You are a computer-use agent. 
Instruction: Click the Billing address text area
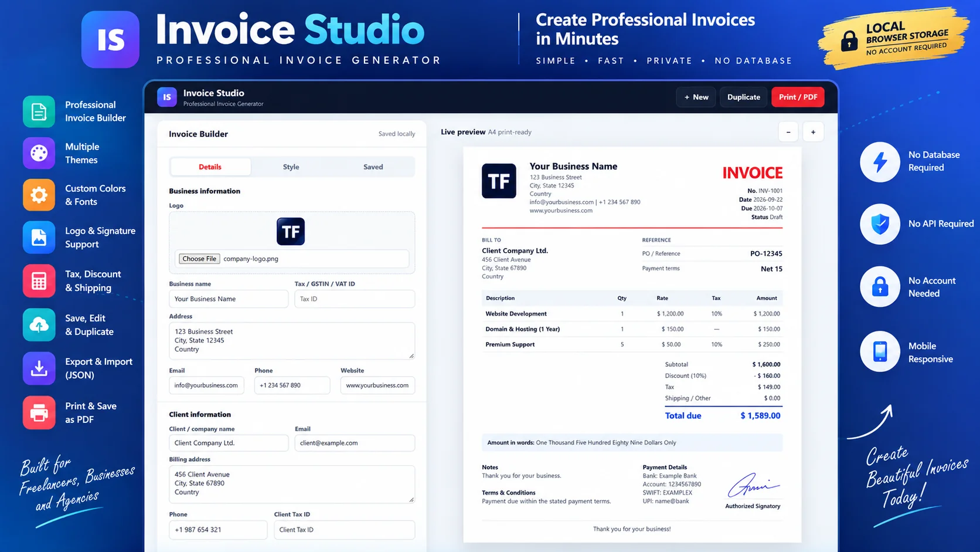[292, 484]
